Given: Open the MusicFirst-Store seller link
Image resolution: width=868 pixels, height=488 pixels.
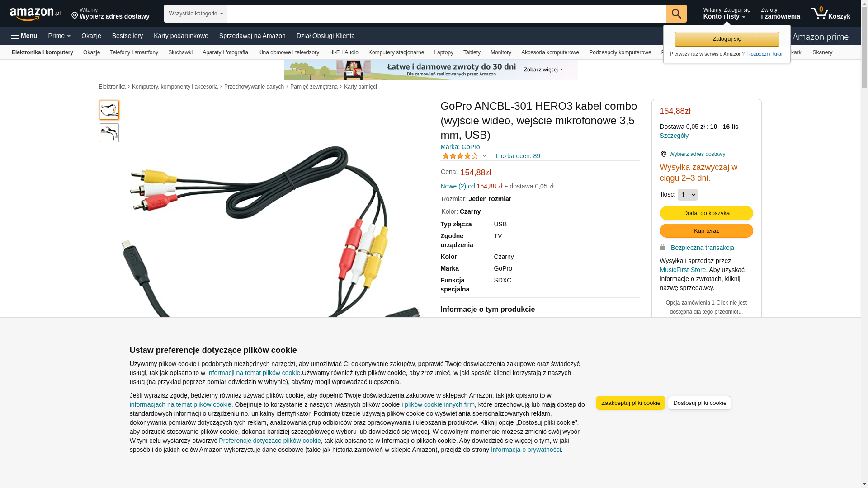Looking at the screenshot, I should tap(683, 270).
